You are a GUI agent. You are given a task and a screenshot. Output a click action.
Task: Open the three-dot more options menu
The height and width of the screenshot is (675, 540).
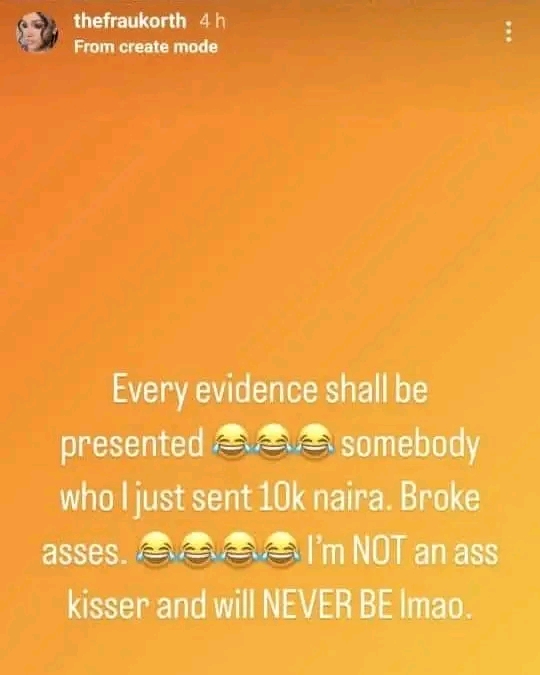click(x=509, y=31)
